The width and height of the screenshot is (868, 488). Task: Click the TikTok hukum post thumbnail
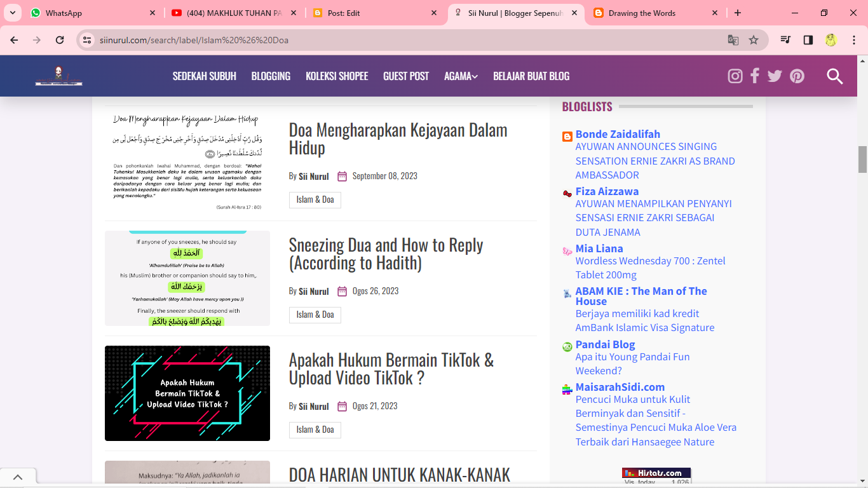point(187,393)
